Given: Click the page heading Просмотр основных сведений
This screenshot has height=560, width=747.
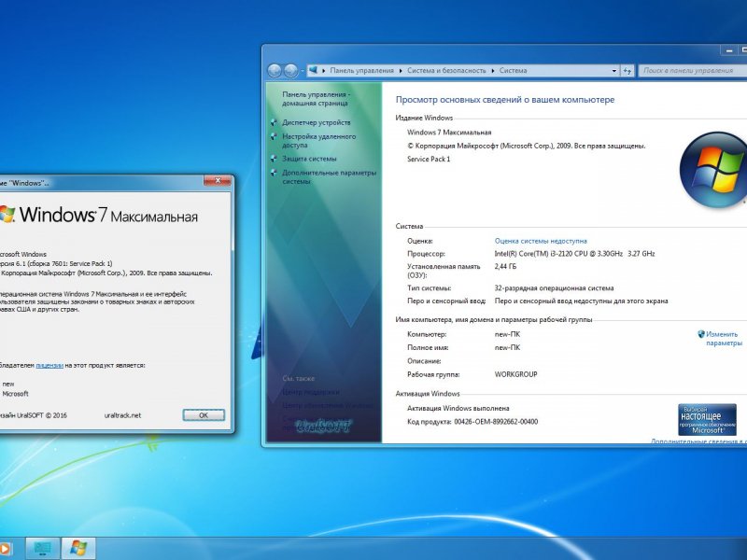Looking at the screenshot, I should click(505, 100).
